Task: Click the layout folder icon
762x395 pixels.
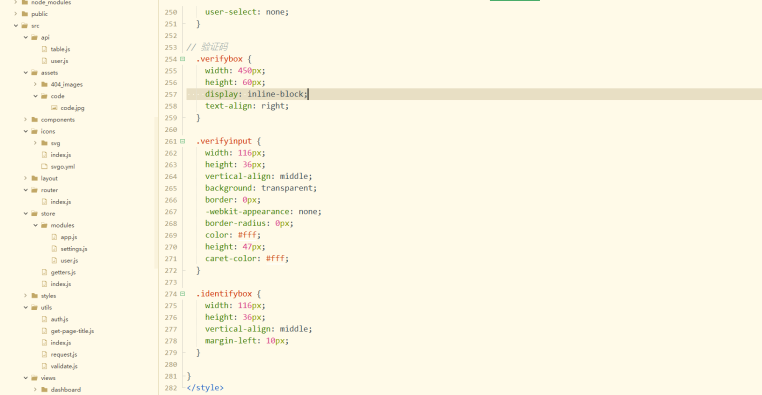Action: coord(35,178)
